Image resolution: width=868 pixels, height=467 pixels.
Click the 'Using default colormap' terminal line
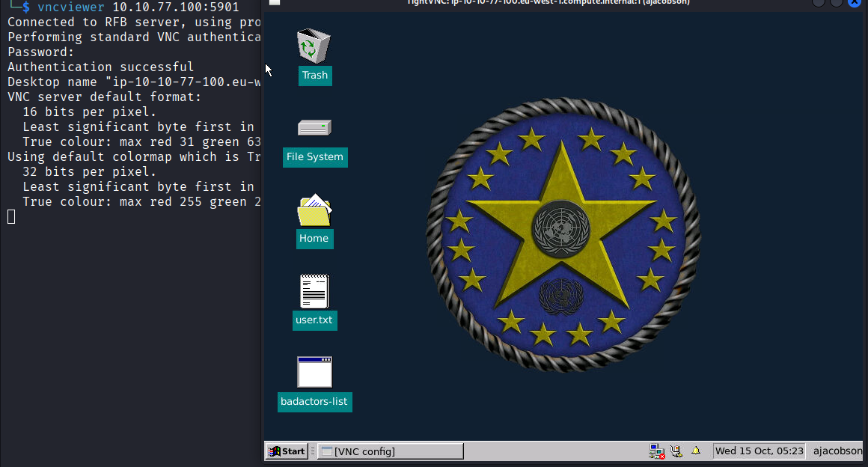pos(134,156)
